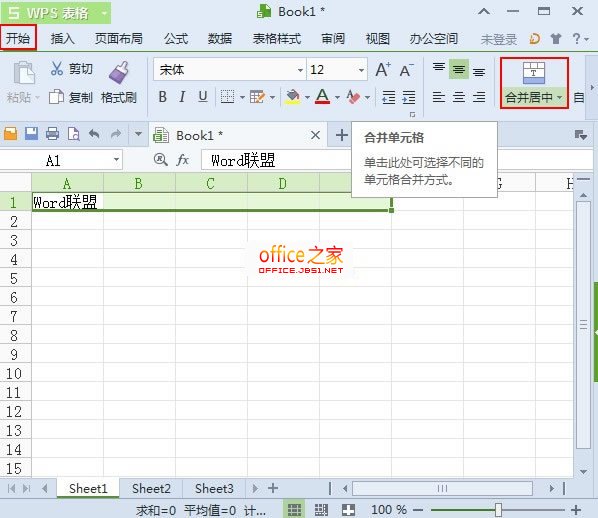Toggle Underline formatting
Viewport: 598px width, 518px height.
(x=203, y=97)
